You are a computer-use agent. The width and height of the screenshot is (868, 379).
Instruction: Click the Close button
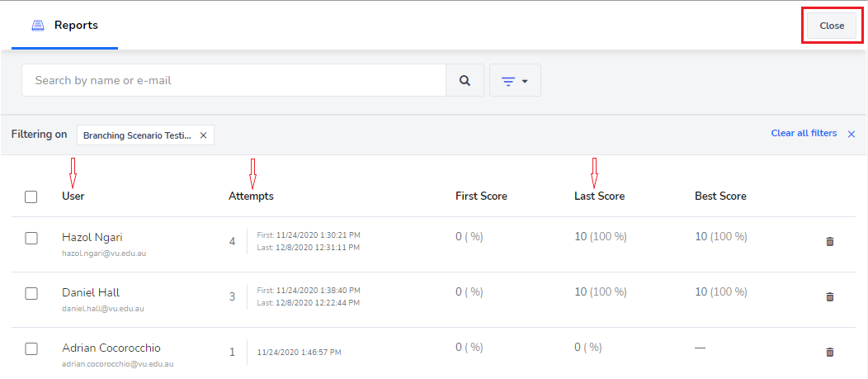point(832,26)
